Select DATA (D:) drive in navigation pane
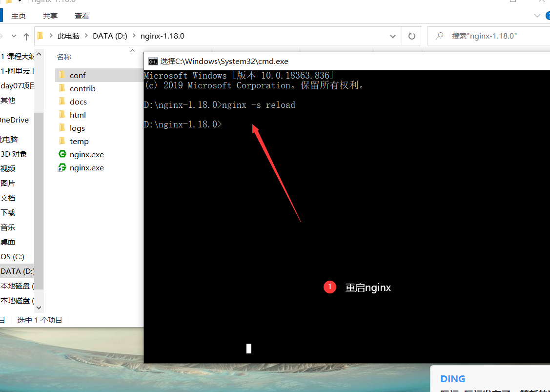This screenshot has width=550, height=392. [x=17, y=271]
